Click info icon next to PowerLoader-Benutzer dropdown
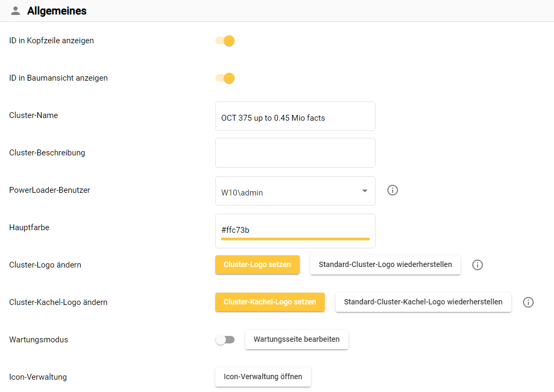 point(393,190)
